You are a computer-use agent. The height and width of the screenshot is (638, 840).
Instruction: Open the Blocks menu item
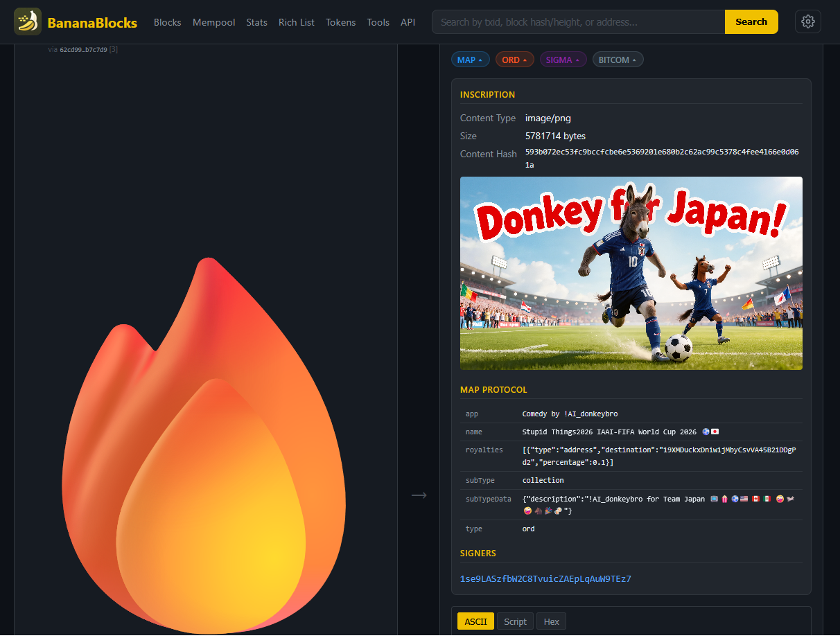coord(167,22)
